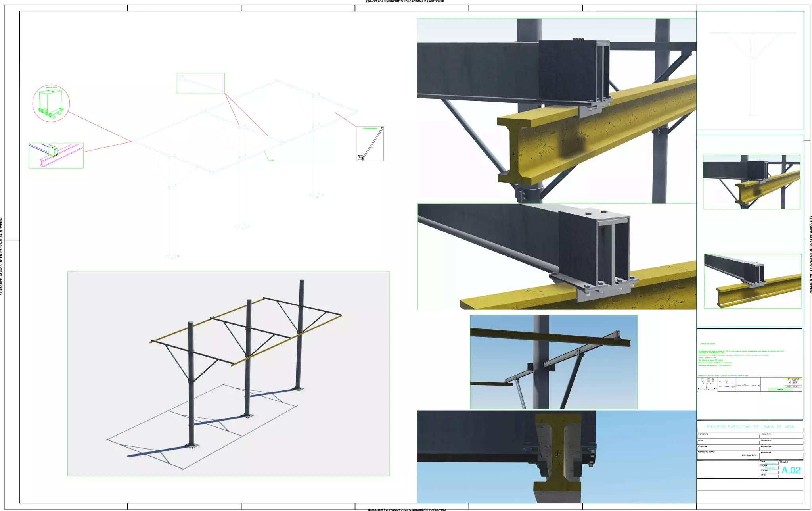Open the large bracket-on-beam close-up render

tap(556, 111)
